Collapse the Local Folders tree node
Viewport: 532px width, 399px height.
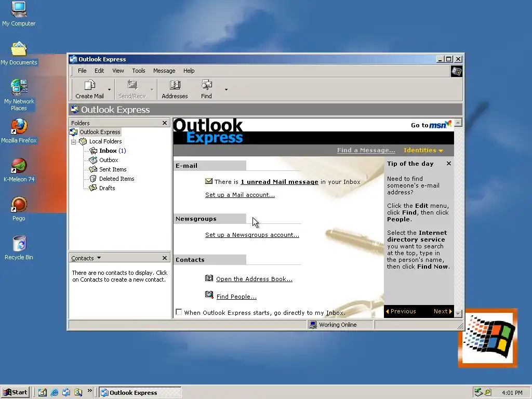pyautogui.click(x=73, y=142)
